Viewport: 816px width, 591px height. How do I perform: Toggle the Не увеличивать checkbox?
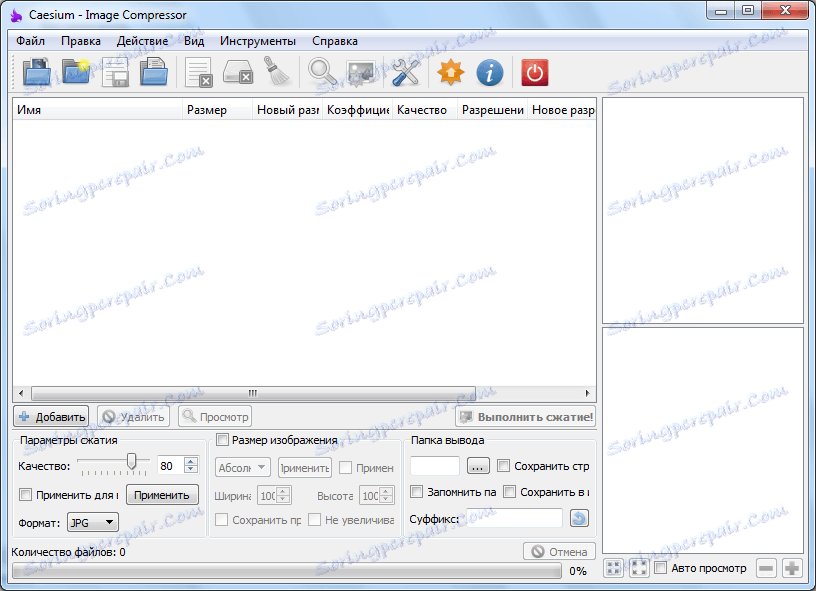(x=314, y=520)
